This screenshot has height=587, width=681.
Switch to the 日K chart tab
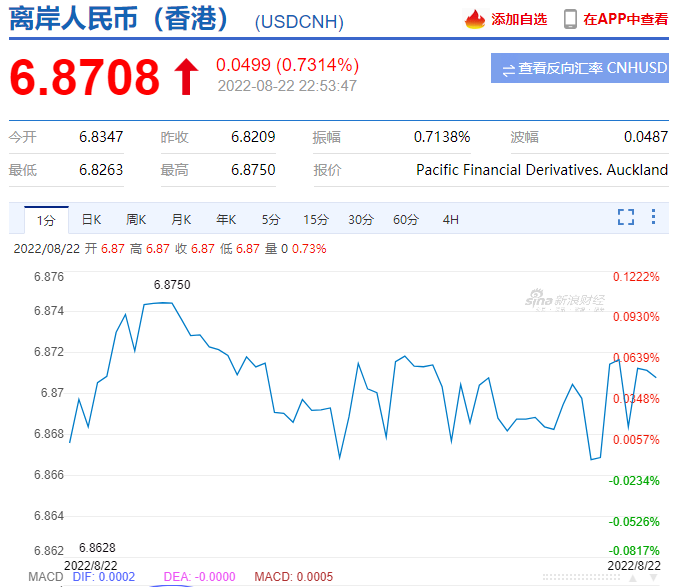point(91,219)
